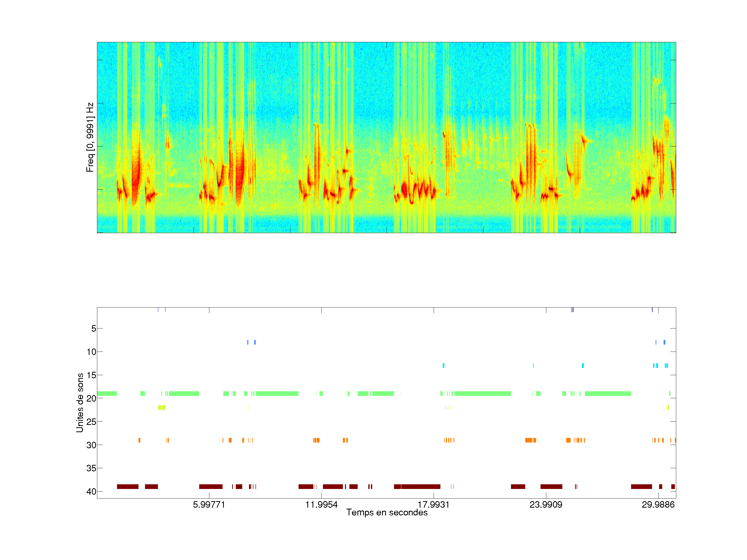Select the 5.99771 time tick label
Viewport: 747px width, 560px height.
point(209,505)
